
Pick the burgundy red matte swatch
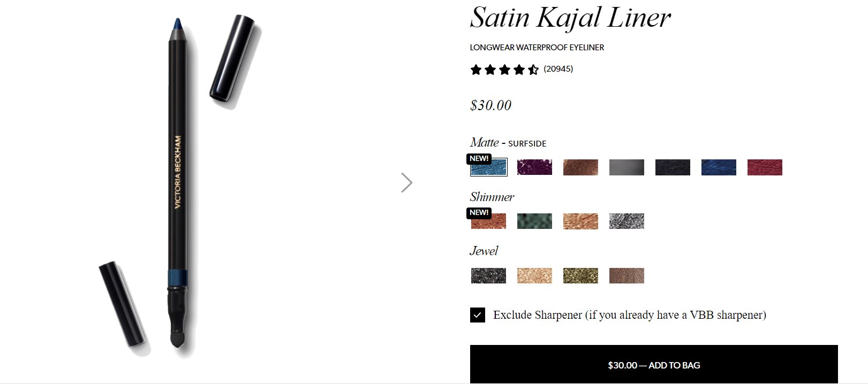(765, 167)
